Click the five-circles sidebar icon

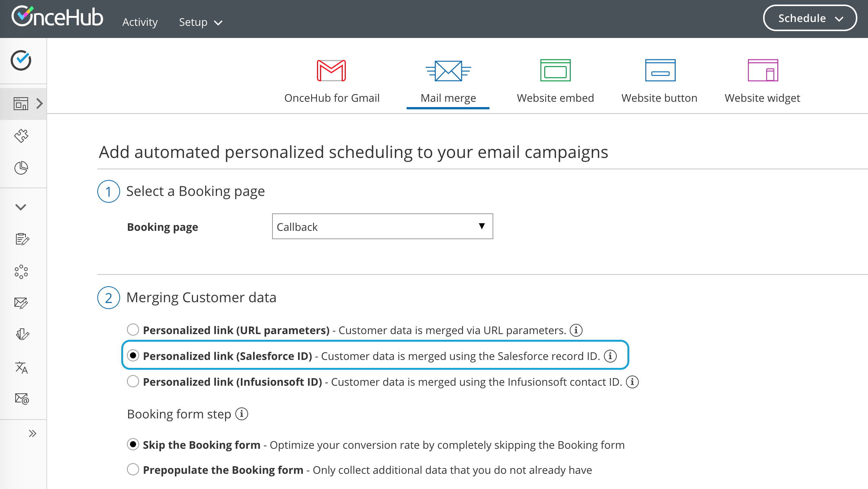(x=21, y=271)
